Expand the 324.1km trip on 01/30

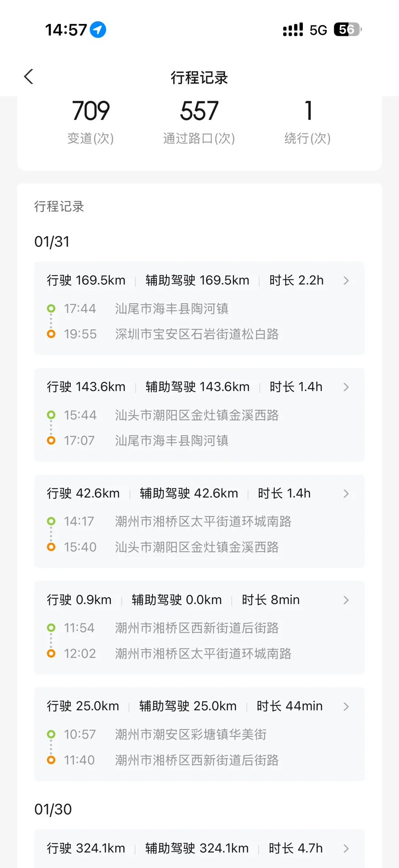[x=346, y=848]
